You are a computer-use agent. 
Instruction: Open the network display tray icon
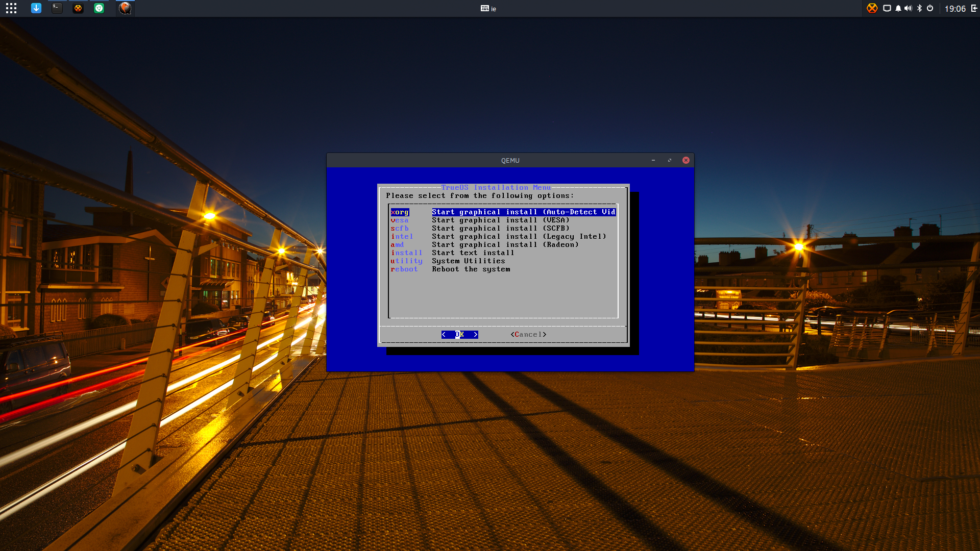click(x=887, y=8)
